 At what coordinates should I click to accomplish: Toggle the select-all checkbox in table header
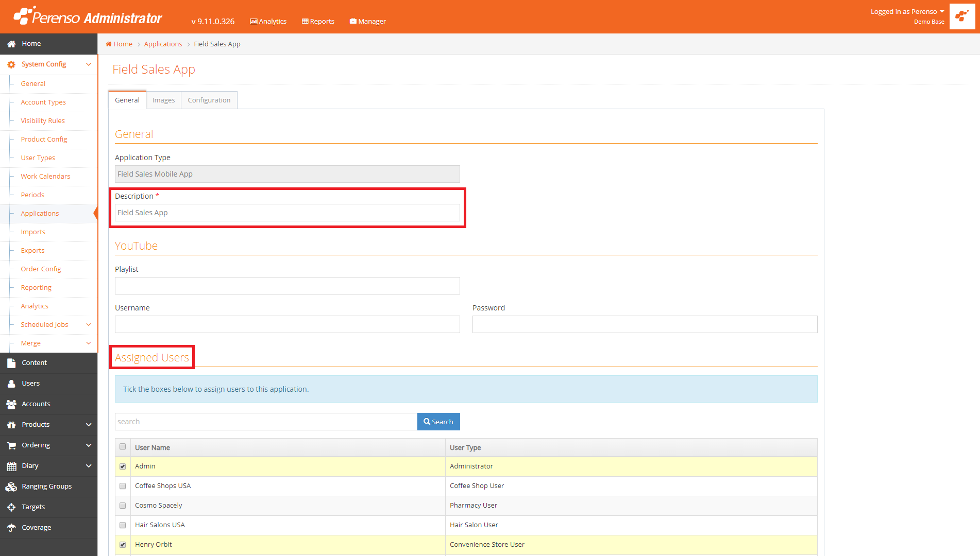tap(123, 446)
